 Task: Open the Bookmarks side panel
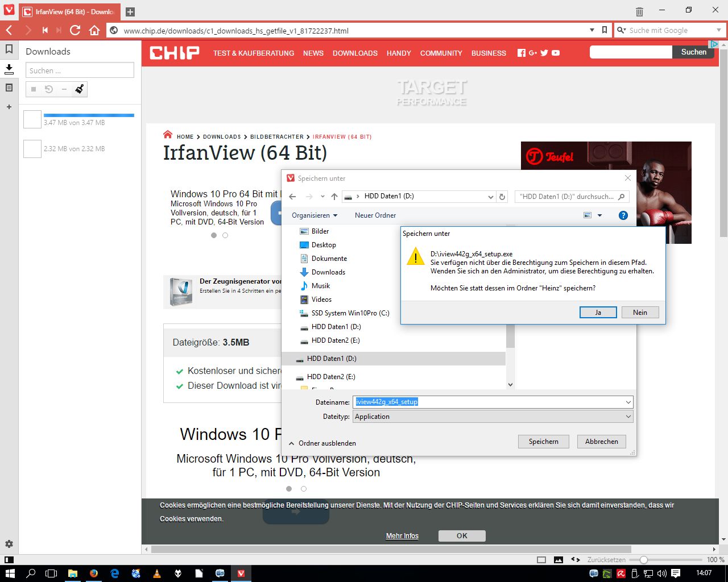9,49
